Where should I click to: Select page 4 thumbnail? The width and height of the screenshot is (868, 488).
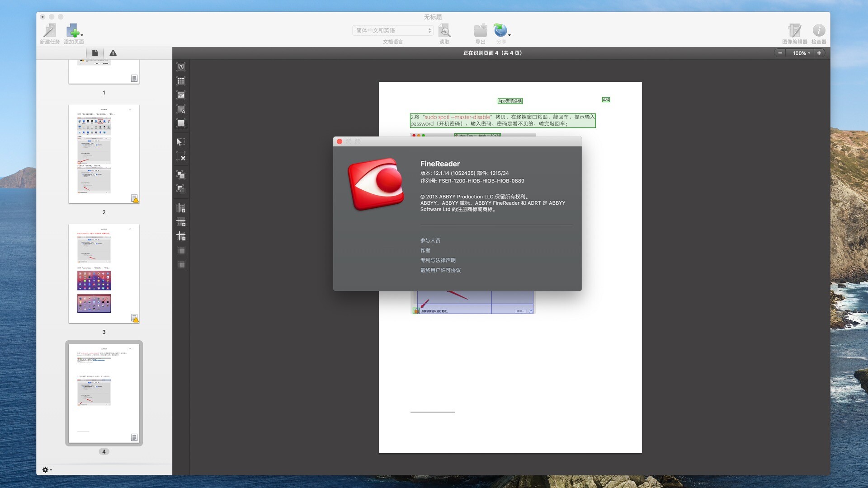[104, 393]
